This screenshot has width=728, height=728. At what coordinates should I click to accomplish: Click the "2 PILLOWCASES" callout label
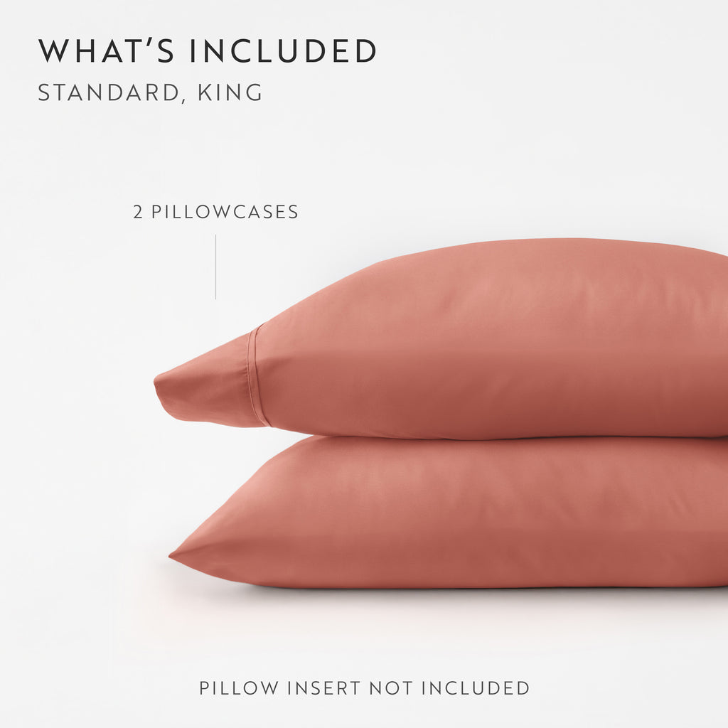point(215,212)
